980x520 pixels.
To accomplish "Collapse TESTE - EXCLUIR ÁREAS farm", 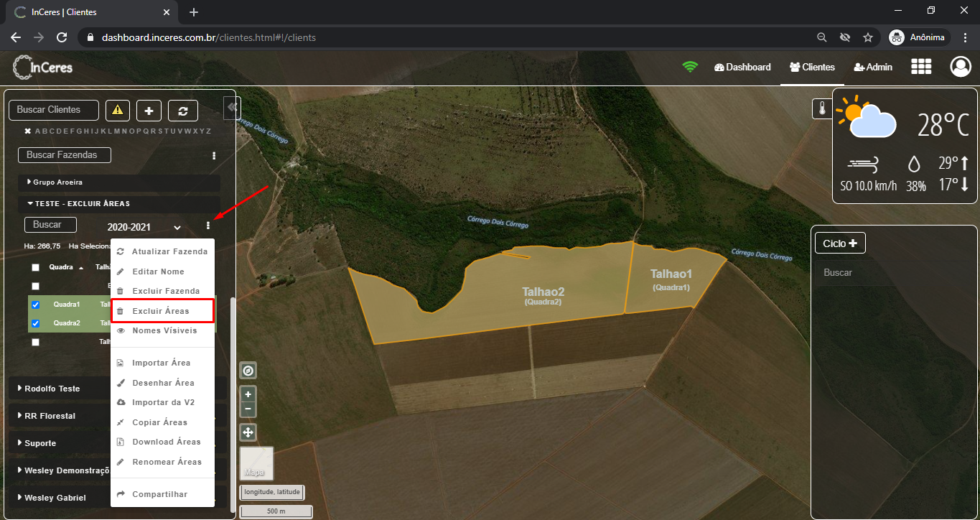I will coord(119,204).
